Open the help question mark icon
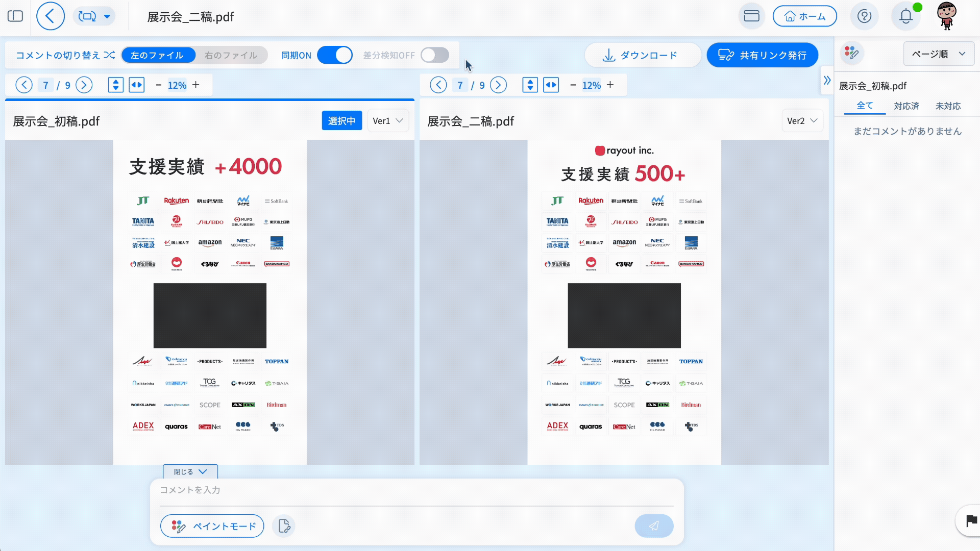980x551 pixels. (864, 16)
